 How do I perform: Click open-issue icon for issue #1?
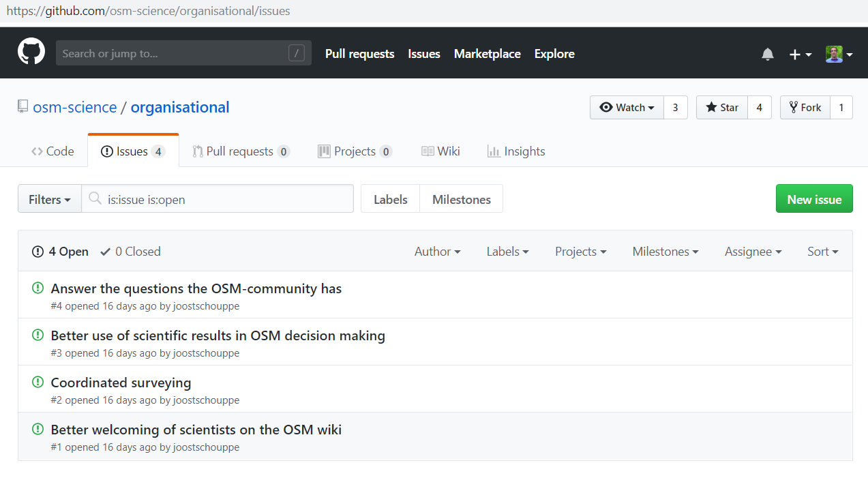(x=38, y=429)
